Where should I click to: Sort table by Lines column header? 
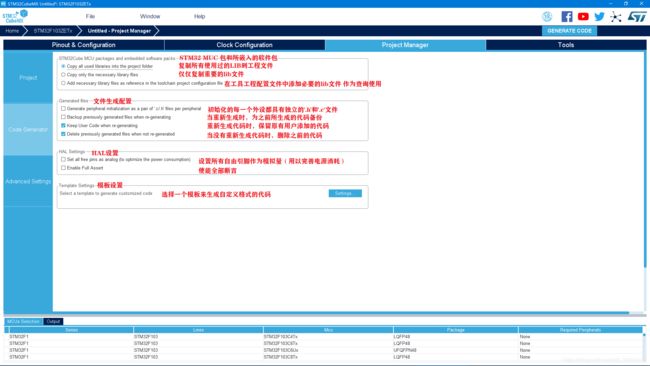[198, 330]
